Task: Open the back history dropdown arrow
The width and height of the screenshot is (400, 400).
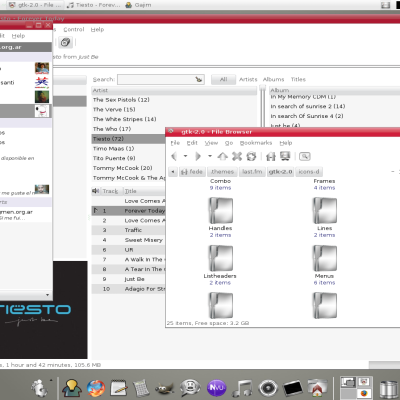Action: [185, 156]
